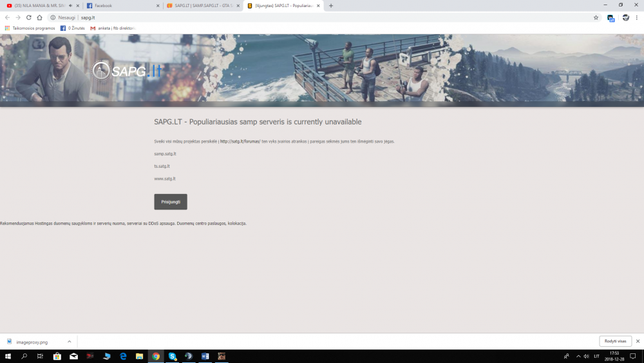The height and width of the screenshot is (363, 644).
Task: Open the Chrome extension icon marked off
Action: [611, 17]
